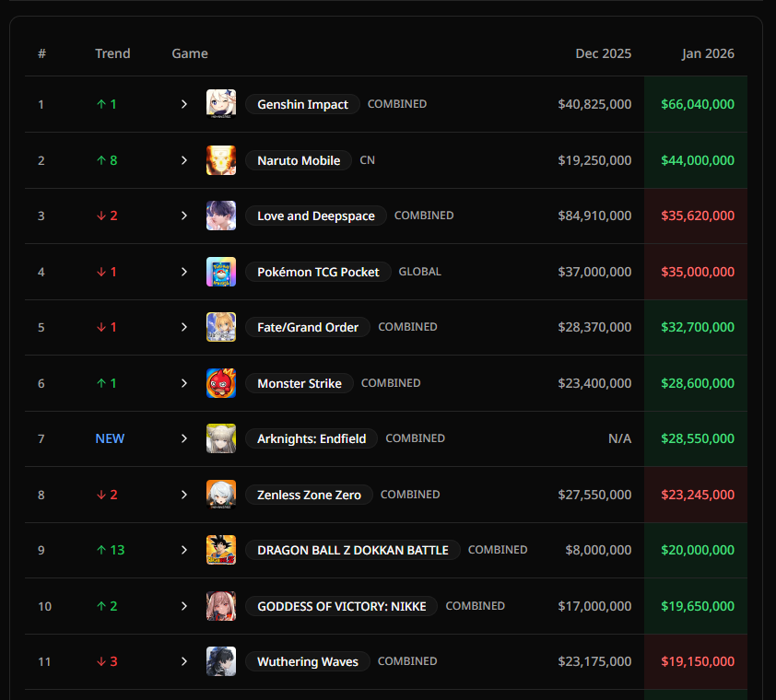Select the $28,600,000 Jan 2026 value
776x700 pixels.
click(x=698, y=383)
